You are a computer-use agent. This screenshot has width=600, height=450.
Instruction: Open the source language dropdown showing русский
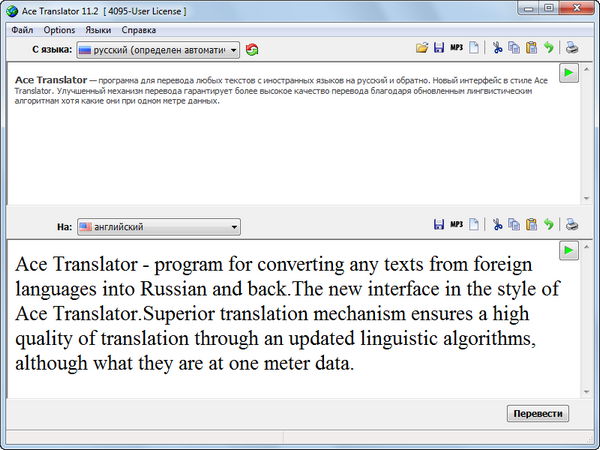pos(159,49)
